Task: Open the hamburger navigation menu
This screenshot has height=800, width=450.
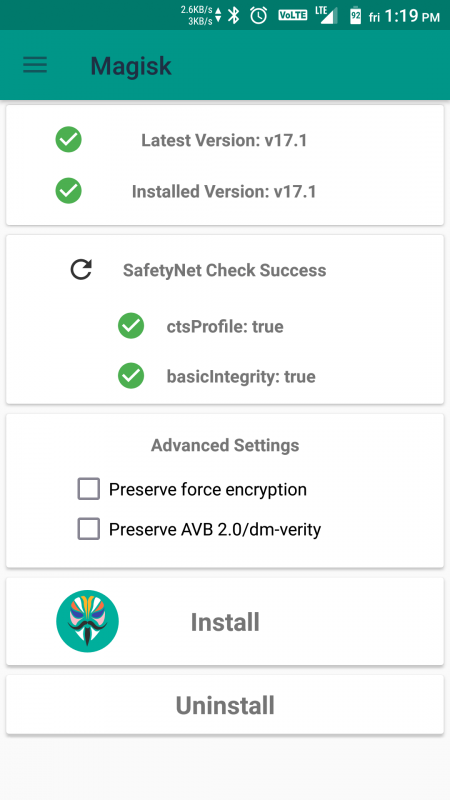Action: [x=35, y=65]
